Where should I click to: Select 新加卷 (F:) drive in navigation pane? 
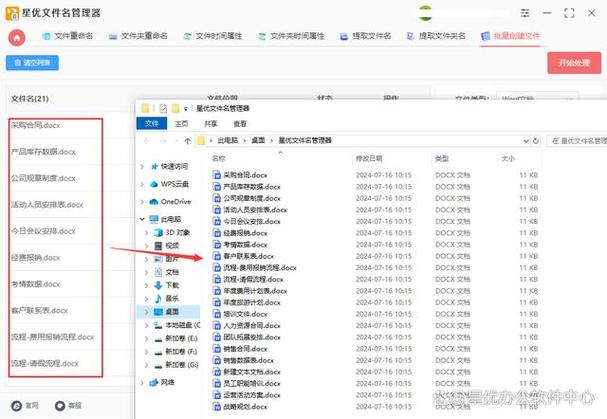177,352
